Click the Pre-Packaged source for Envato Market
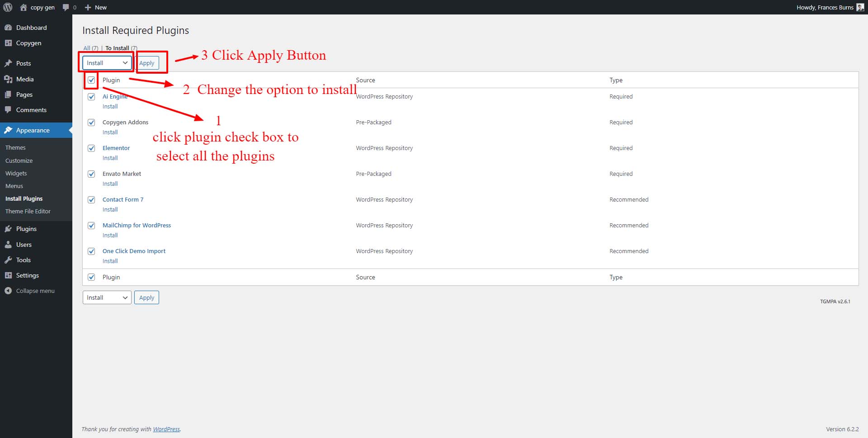Screen dimensions: 868x438 373,174
